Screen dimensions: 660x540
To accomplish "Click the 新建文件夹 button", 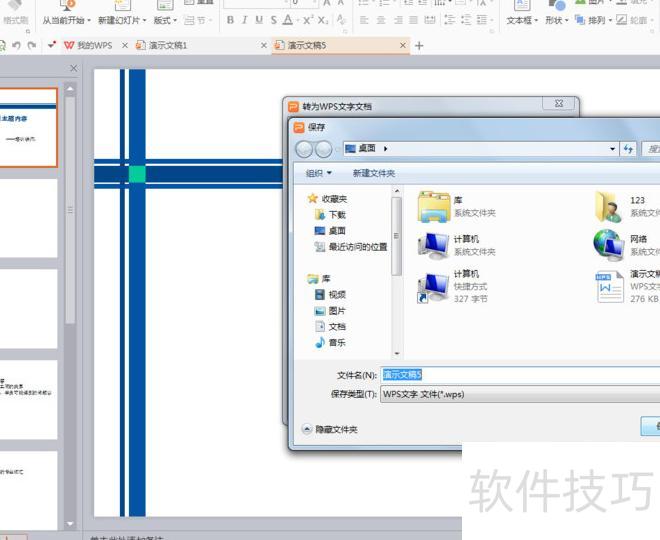I will pyautogui.click(x=374, y=173).
